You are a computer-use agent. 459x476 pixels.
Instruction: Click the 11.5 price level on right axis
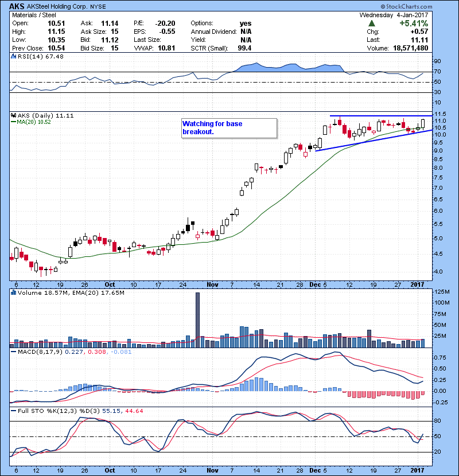pyautogui.click(x=440, y=114)
